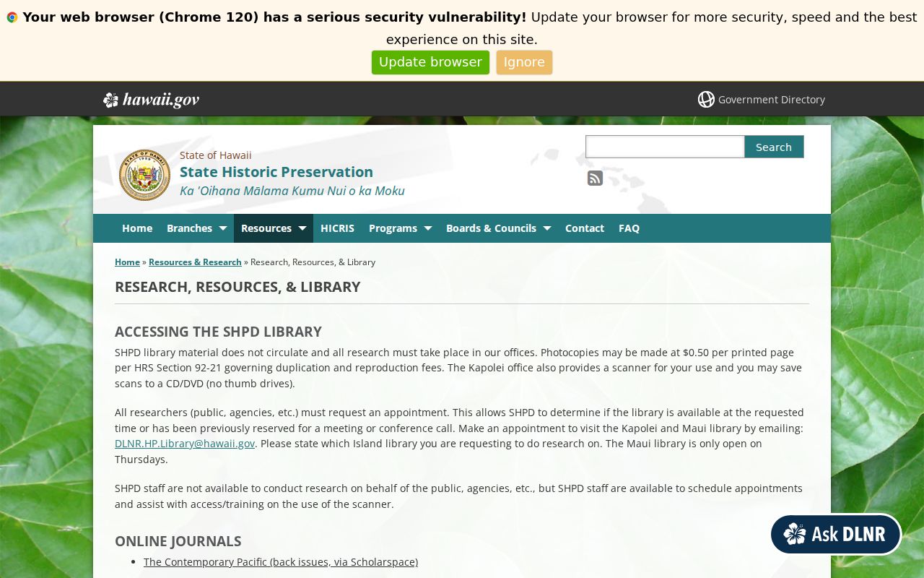Expand the Branches menu arrow
The width and height of the screenshot is (924, 578).
click(222, 228)
